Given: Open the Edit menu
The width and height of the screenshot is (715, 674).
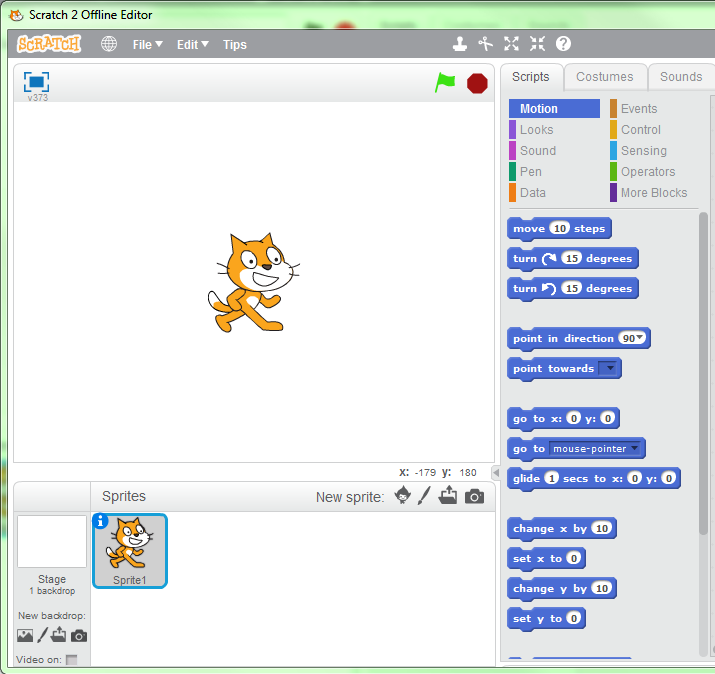Looking at the screenshot, I should click(x=192, y=45).
